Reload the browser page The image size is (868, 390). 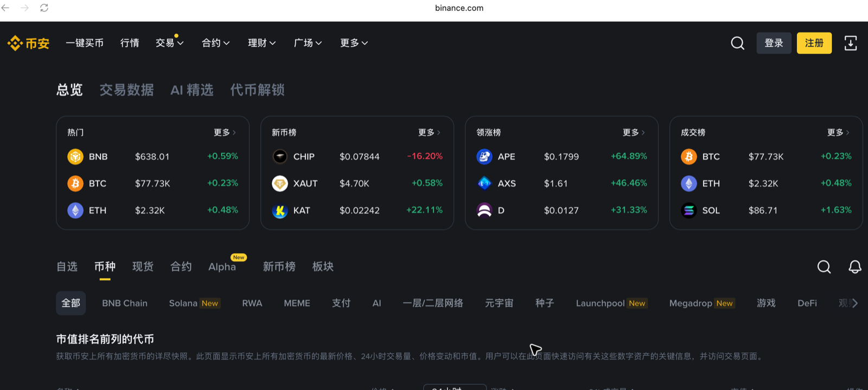tap(44, 8)
